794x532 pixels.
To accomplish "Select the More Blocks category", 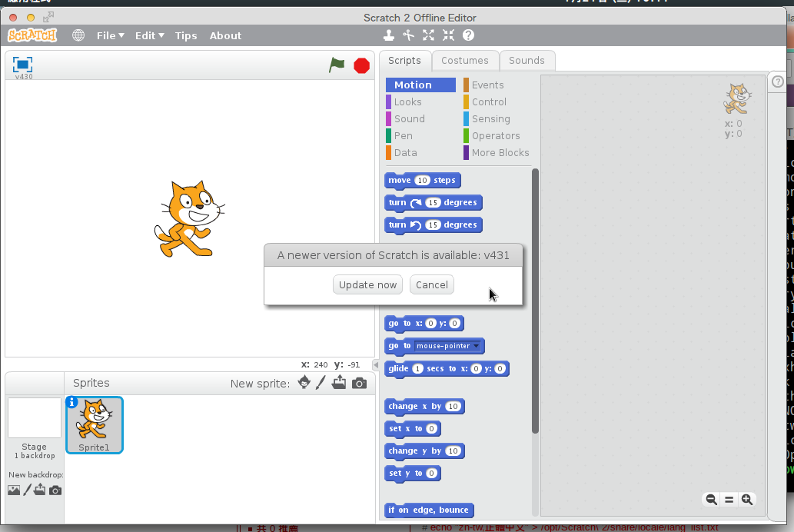I will [x=497, y=152].
